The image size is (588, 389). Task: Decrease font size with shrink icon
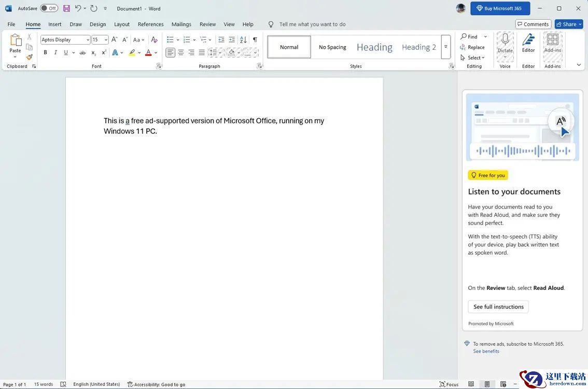click(x=125, y=39)
